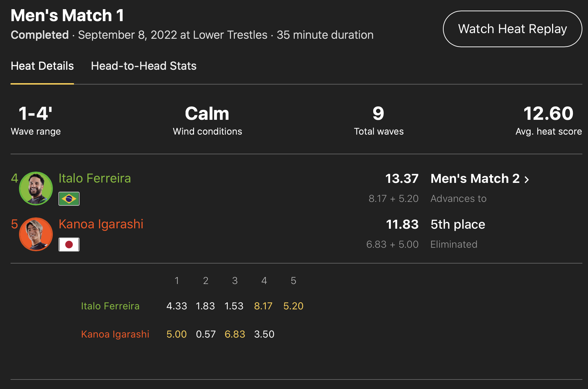This screenshot has height=389, width=588.
Task: Select Italo Ferreira's 5.20 wave score
Action: tap(293, 306)
